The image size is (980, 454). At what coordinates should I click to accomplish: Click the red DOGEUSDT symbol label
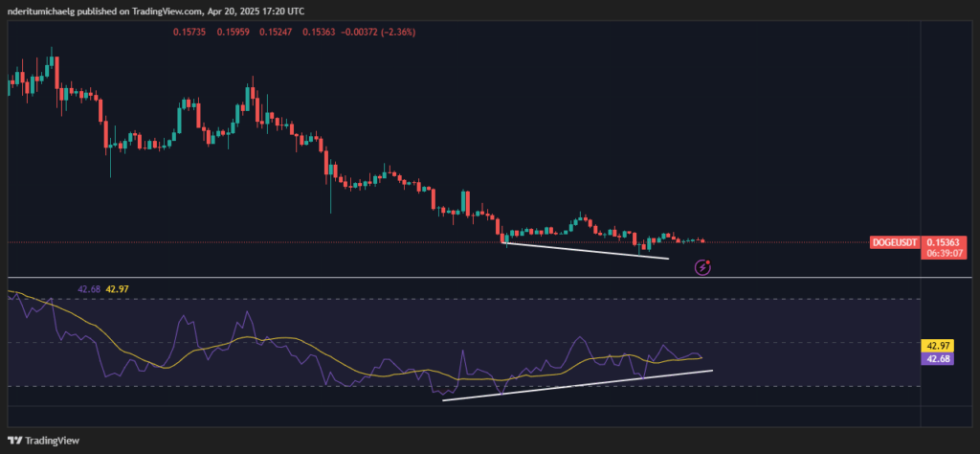click(x=896, y=242)
